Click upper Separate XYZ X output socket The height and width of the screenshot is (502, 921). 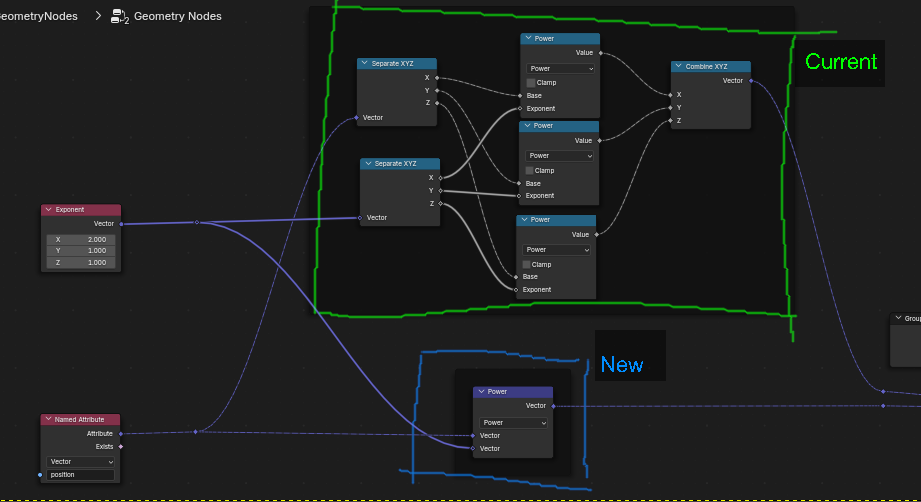437,78
